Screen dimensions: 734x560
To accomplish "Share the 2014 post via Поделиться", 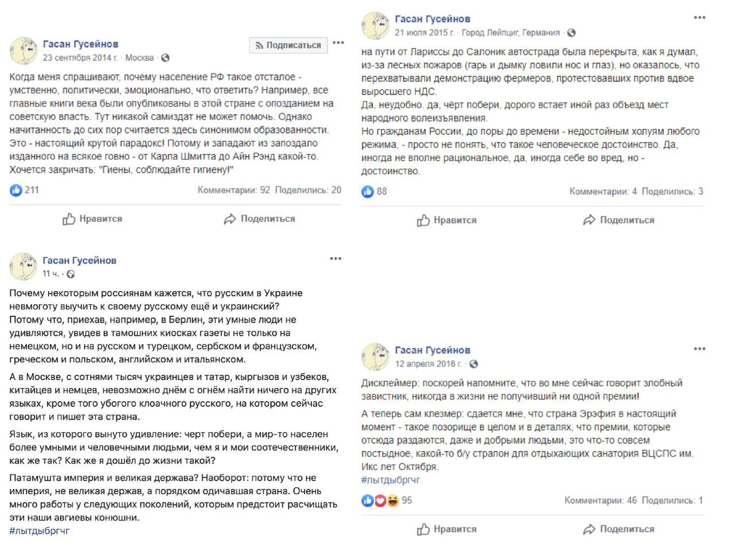I will pos(259,219).
